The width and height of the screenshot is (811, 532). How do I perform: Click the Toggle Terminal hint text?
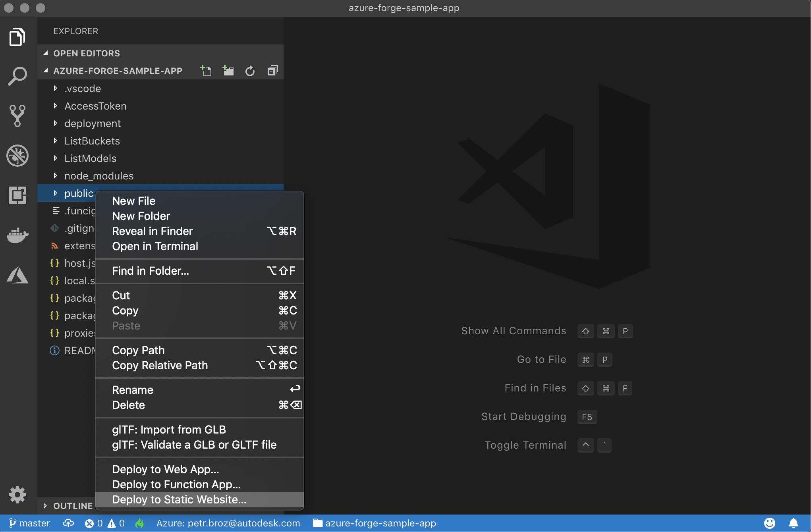pos(525,445)
